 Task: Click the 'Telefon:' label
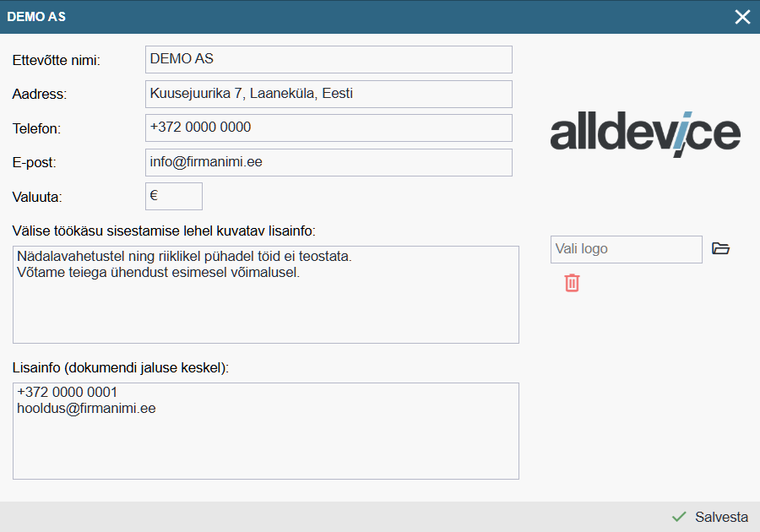click(36, 129)
